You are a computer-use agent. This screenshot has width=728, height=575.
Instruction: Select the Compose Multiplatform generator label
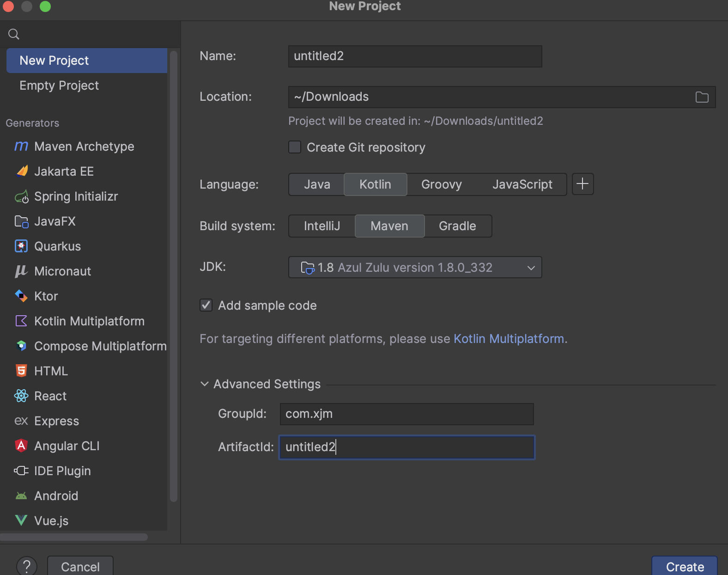[x=100, y=346]
